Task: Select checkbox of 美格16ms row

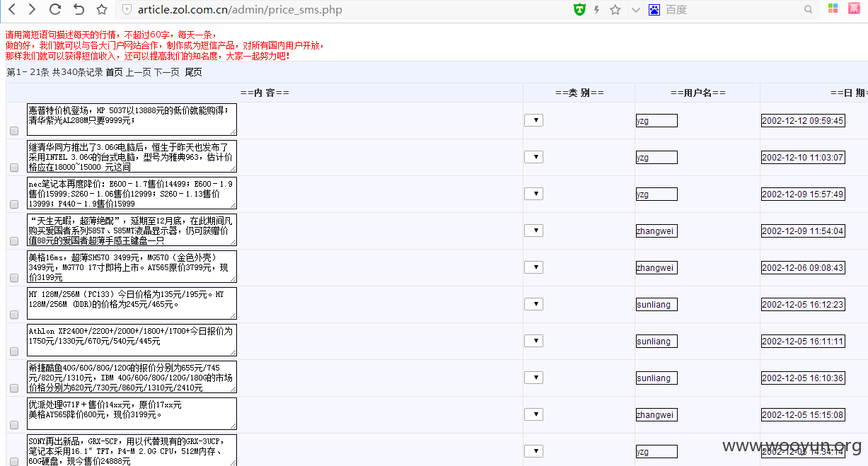Action: (14, 278)
